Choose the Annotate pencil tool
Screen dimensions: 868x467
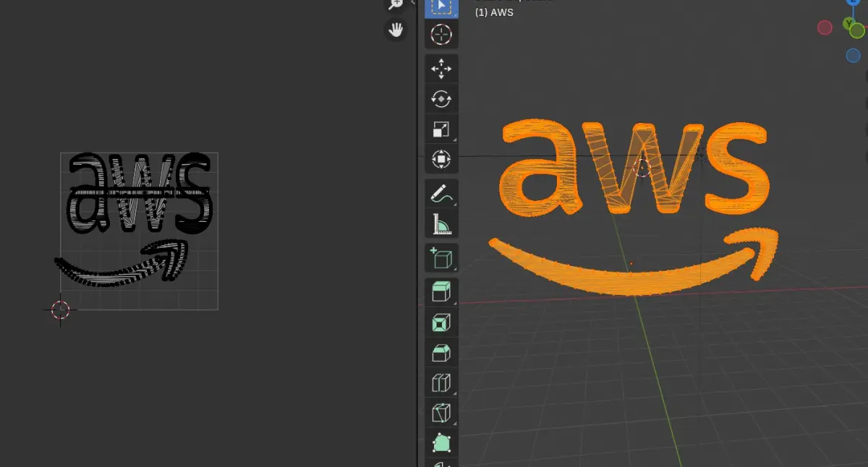441,193
